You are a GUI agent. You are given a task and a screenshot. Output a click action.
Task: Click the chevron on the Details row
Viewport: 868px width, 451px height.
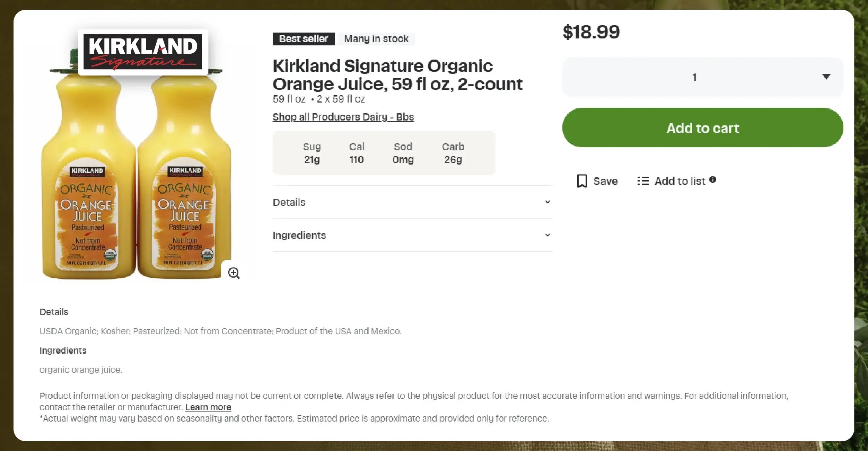pos(547,202)
